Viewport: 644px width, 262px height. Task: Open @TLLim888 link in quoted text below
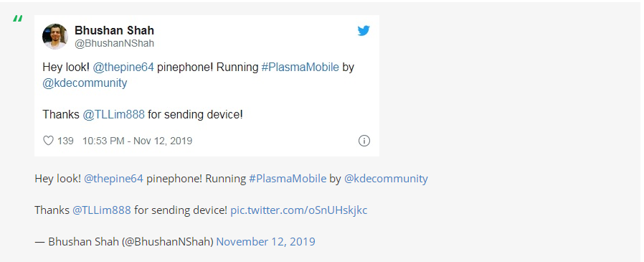pyautogui.click(x=101, y=210)
